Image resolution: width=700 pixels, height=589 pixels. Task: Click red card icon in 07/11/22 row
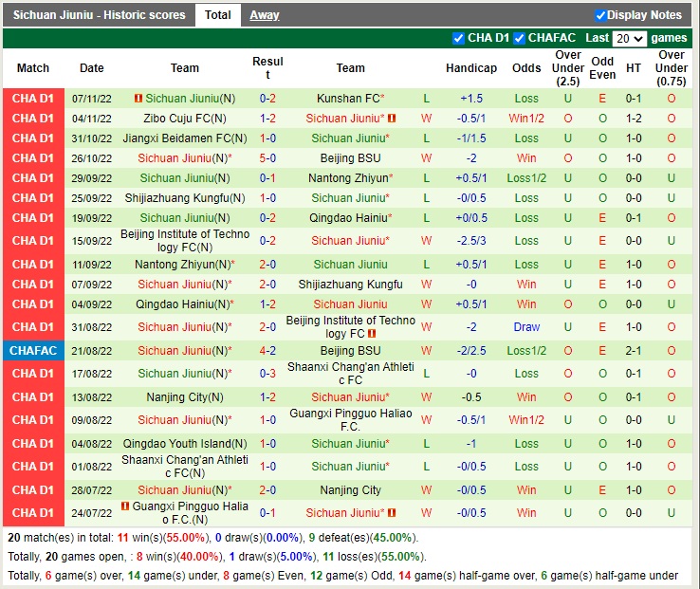[138, 99]
